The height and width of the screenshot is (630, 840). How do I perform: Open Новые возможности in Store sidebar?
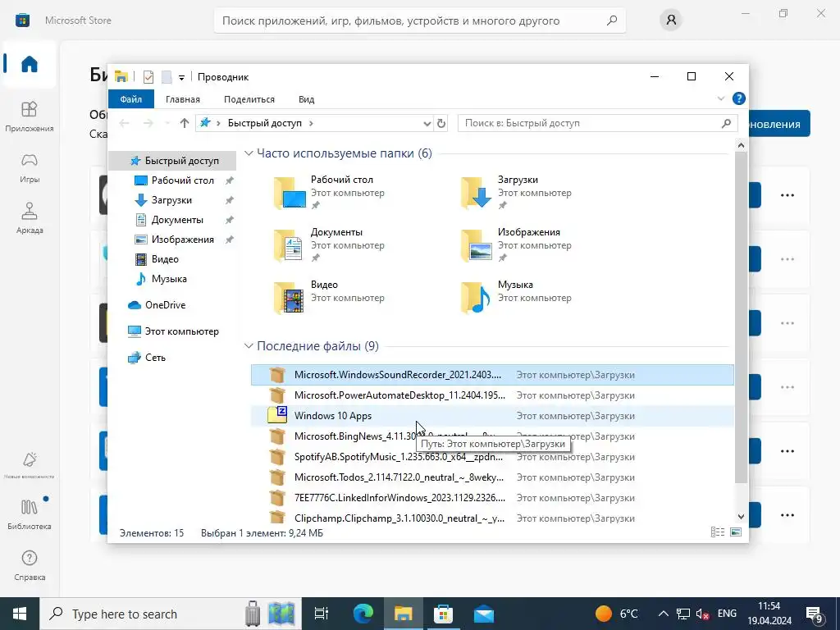pos(30,465)
